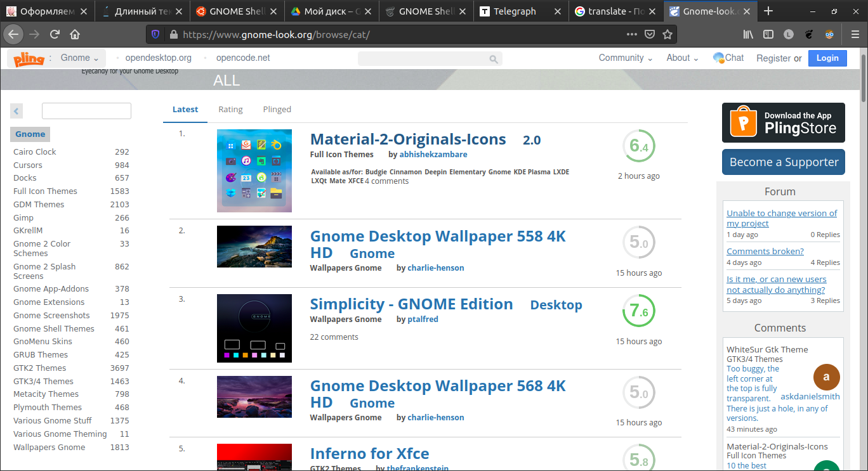The width and height of the screenshot is (868, 471).
Task: Click Become a Supporter button
Action: [784, 162]
